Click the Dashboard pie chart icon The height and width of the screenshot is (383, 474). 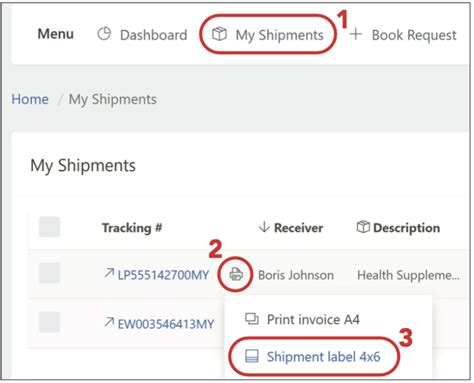[x=104, y=34]
